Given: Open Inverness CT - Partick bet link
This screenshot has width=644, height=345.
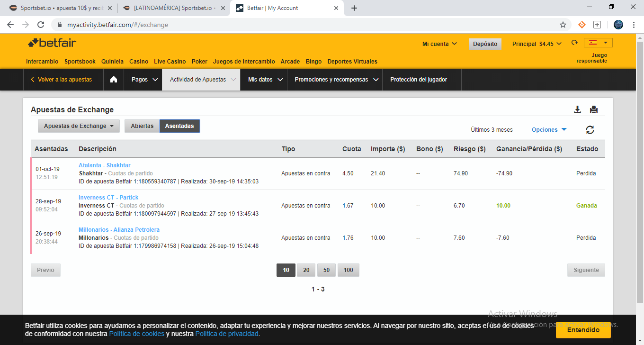Looking at the screenshot, I should (108, 198).
